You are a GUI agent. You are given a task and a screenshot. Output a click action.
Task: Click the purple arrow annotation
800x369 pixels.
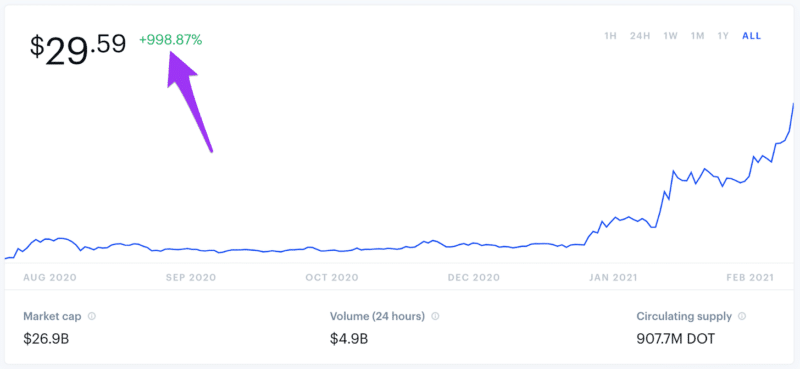[188, 100]
